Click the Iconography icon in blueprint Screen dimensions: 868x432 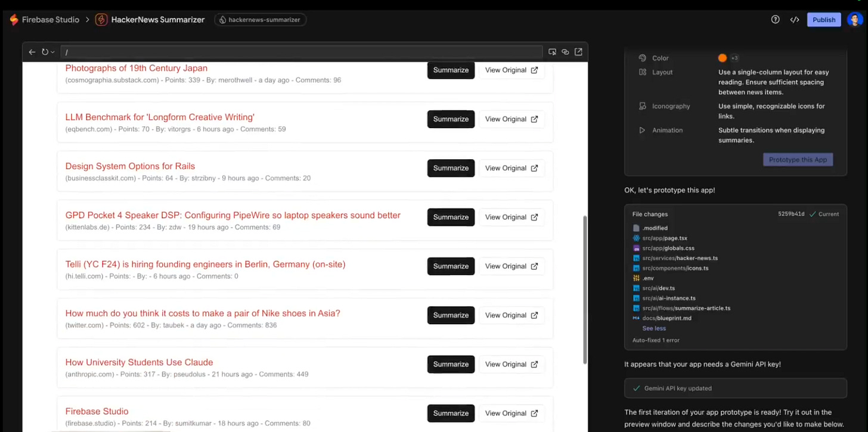coord(642,106)
